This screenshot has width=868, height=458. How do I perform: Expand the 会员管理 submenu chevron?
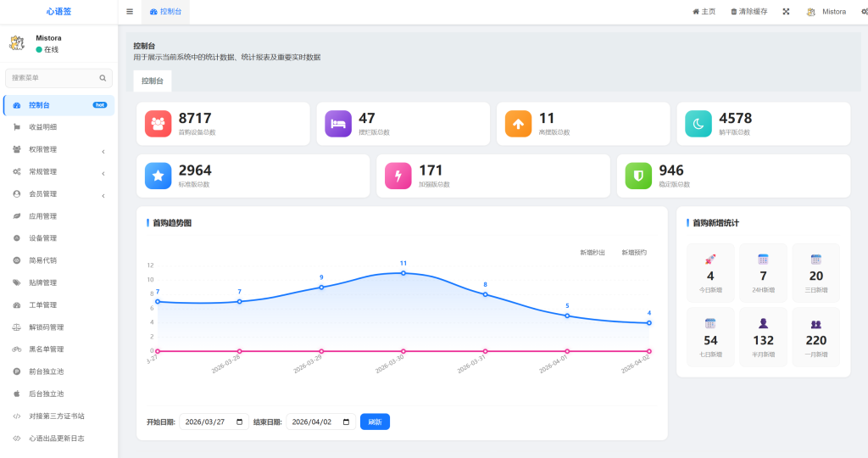[103, 195]
